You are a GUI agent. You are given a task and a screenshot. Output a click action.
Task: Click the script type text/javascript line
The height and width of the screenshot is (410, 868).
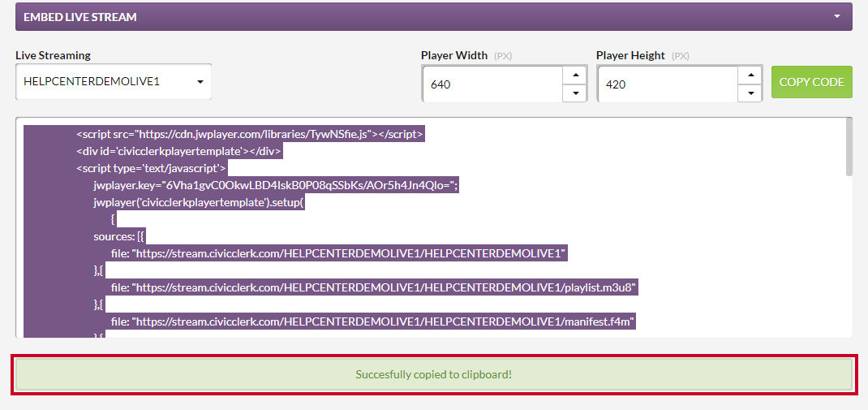coord(152,168)
